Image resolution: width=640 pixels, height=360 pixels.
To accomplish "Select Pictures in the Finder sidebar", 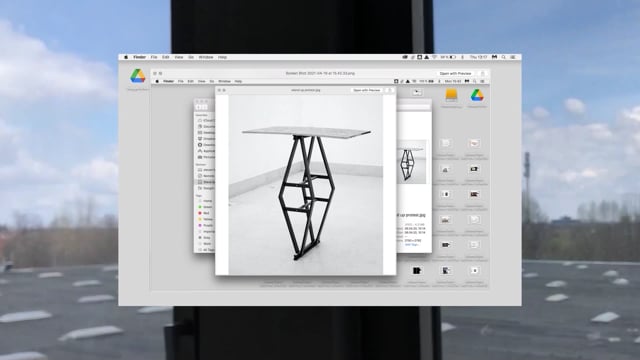I will [207, 157].
